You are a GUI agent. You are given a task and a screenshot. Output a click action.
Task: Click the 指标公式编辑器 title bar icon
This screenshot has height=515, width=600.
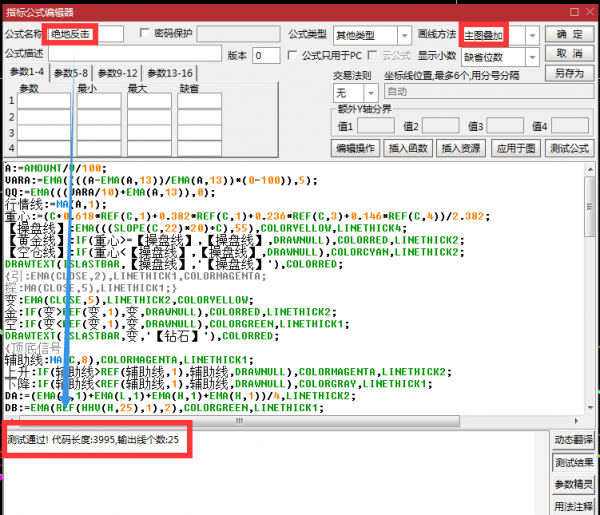coord(10,9)
